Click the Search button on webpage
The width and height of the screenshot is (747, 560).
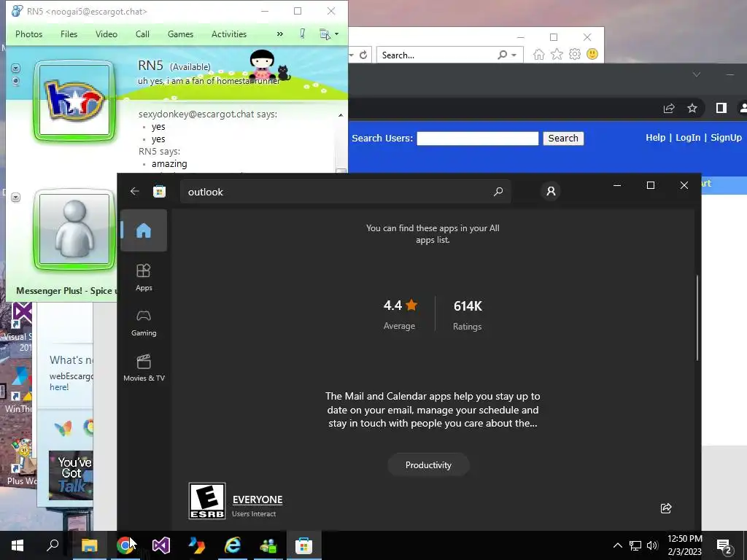click(x=563, y=138)
